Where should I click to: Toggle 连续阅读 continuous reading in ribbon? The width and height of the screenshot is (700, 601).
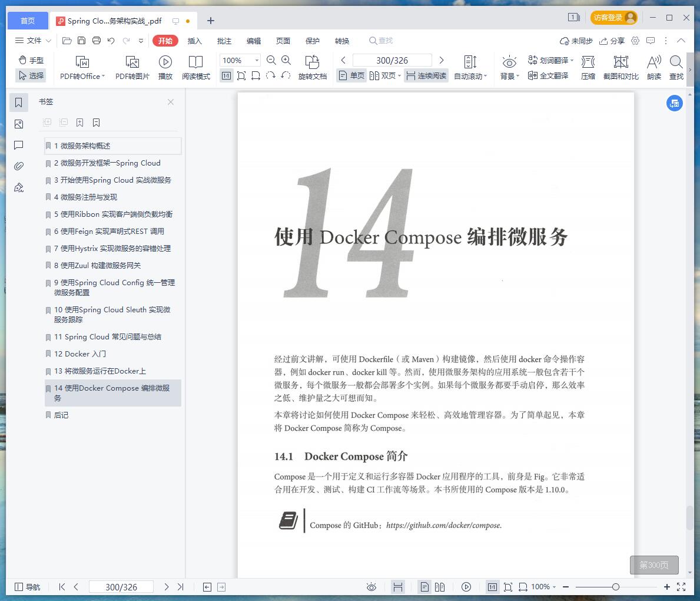426,75
